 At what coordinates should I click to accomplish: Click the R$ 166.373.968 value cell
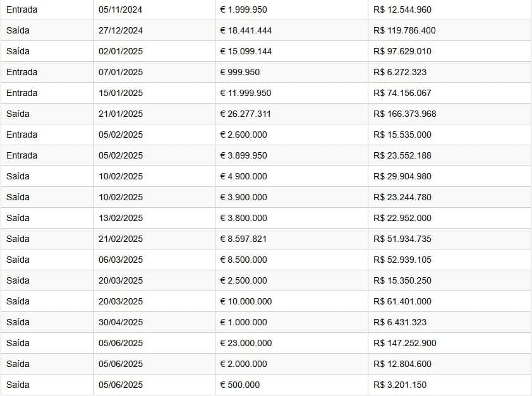[x=404, y=114]
